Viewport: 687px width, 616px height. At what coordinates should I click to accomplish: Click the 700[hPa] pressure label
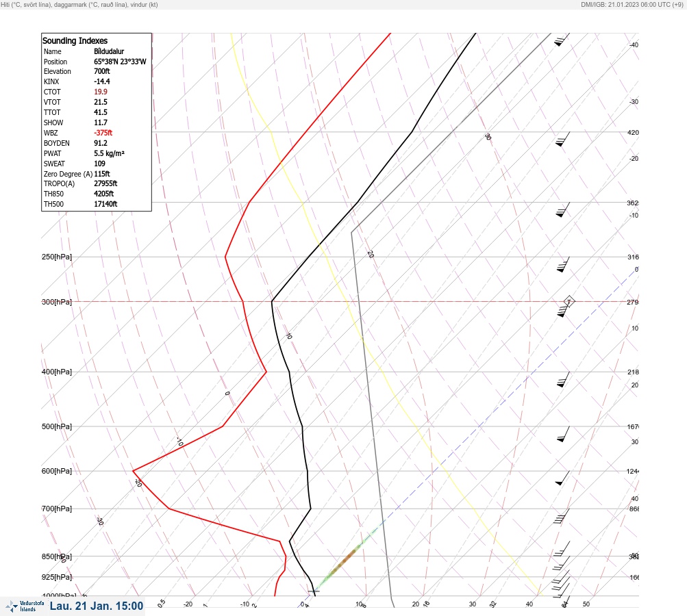pyautogui.click(x=57, y=509)
